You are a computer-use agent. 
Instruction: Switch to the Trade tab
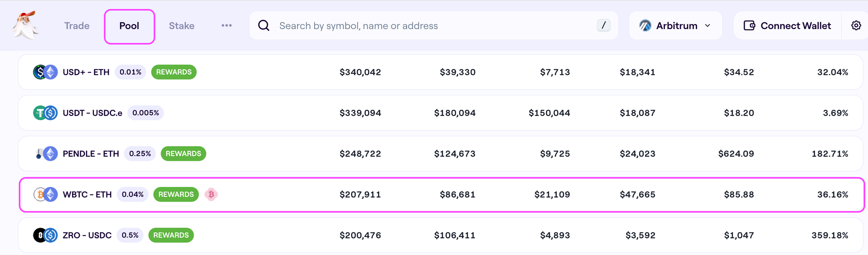(x=77, y=26)
